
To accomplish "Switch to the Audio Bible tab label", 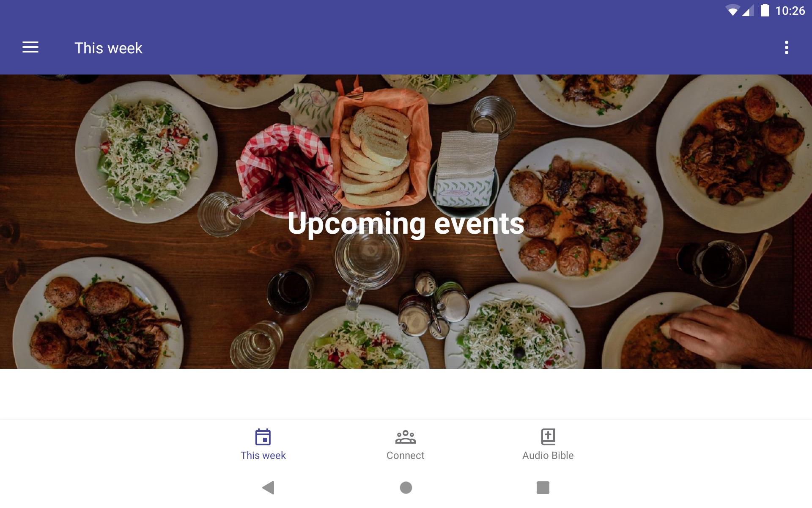I will [x=548, y=456].
